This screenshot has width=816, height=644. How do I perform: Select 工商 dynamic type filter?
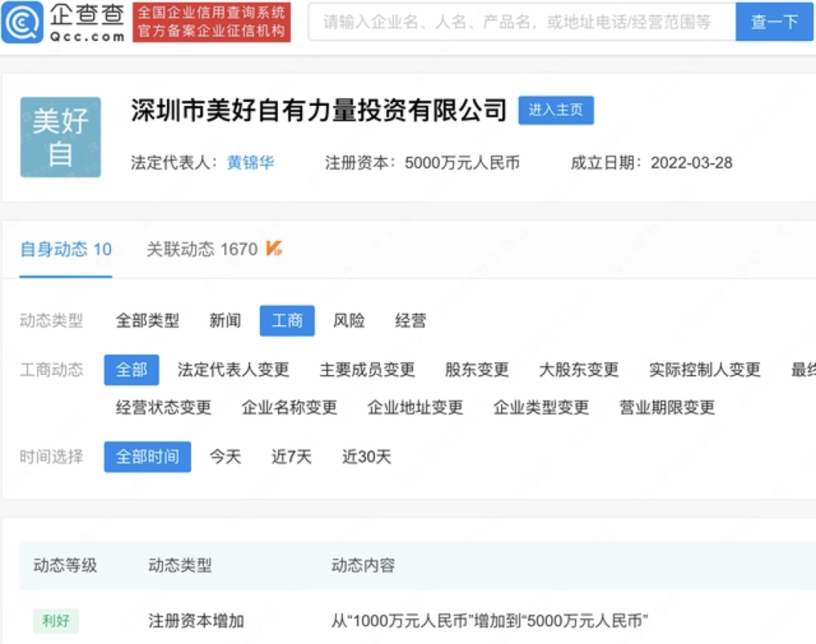287,320
